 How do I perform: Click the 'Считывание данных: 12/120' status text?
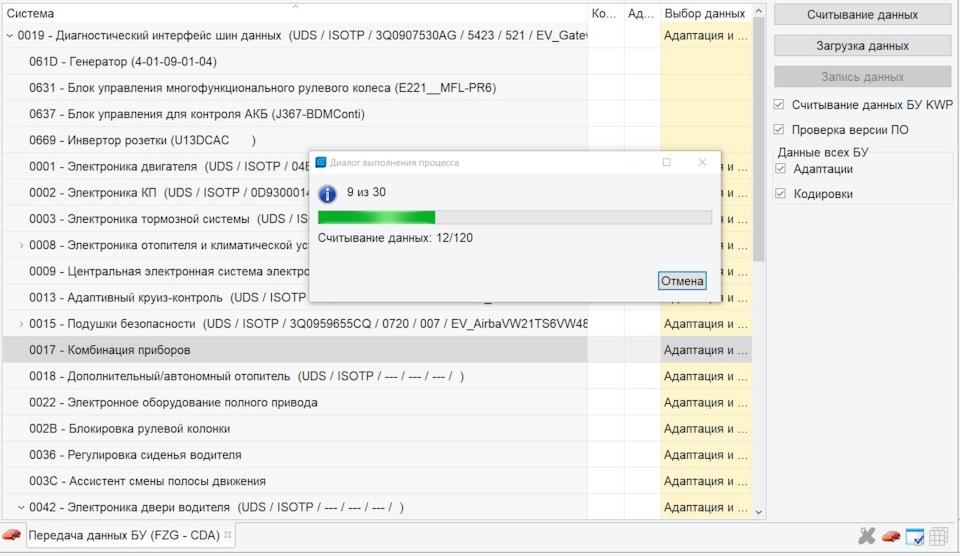pos(395,238)
